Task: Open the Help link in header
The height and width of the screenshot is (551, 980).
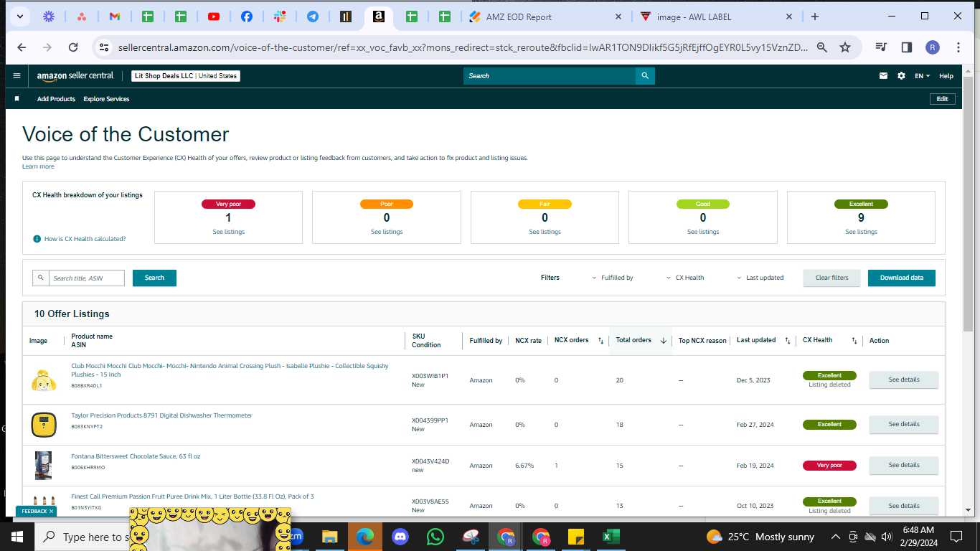Action: coord(946,75)
